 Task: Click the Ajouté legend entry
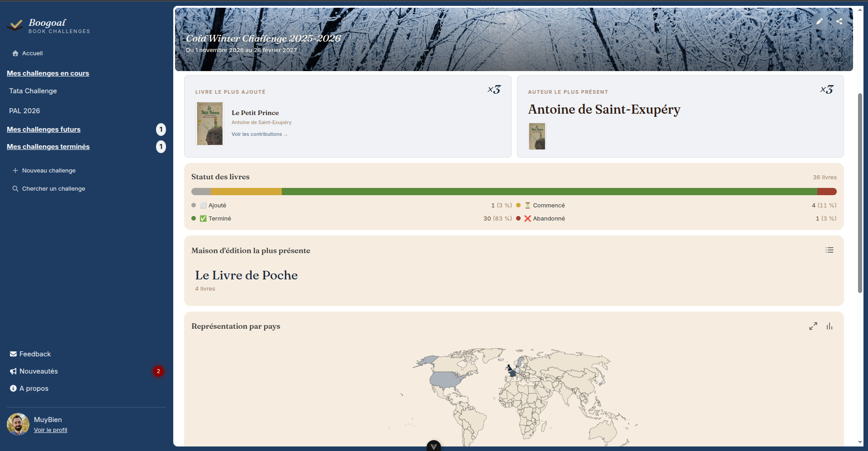pyautogui.click(x=351, y=206)
